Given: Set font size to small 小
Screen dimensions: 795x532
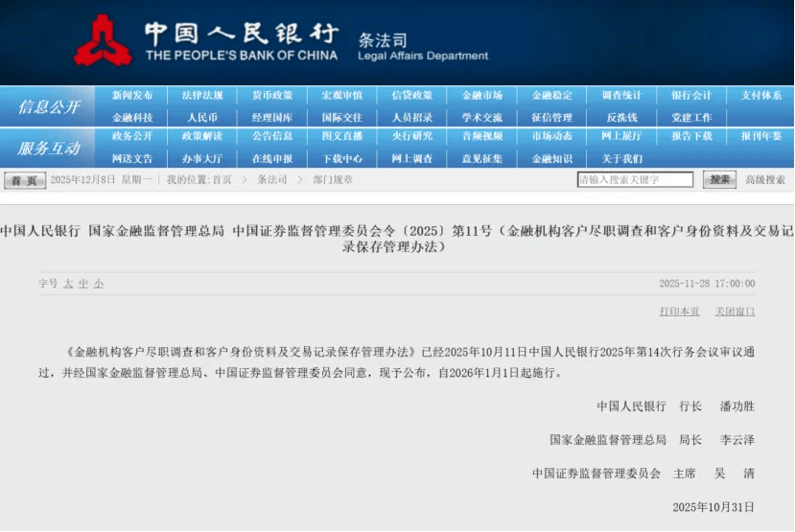Looking at the screenshot, I should click(x=99, y=284).
